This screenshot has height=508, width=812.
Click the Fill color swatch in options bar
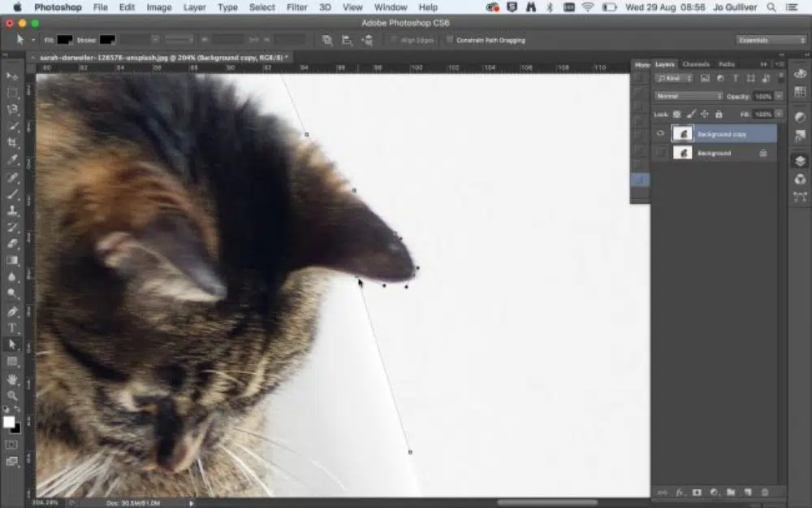(65, 39)
